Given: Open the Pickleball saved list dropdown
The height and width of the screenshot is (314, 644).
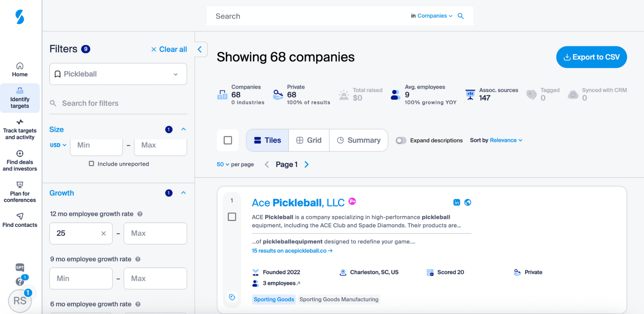Looking at the screenshot, I should [x=118, y=74].
